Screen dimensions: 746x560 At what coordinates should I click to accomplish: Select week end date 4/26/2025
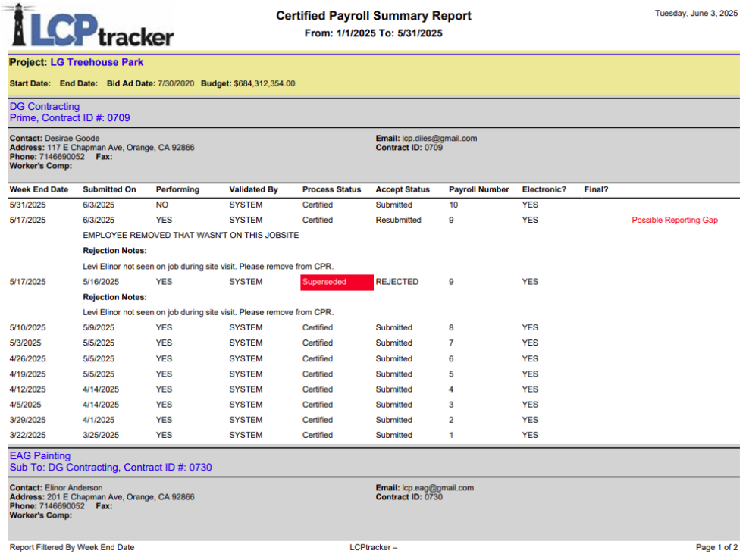click(x=27, y=359)
